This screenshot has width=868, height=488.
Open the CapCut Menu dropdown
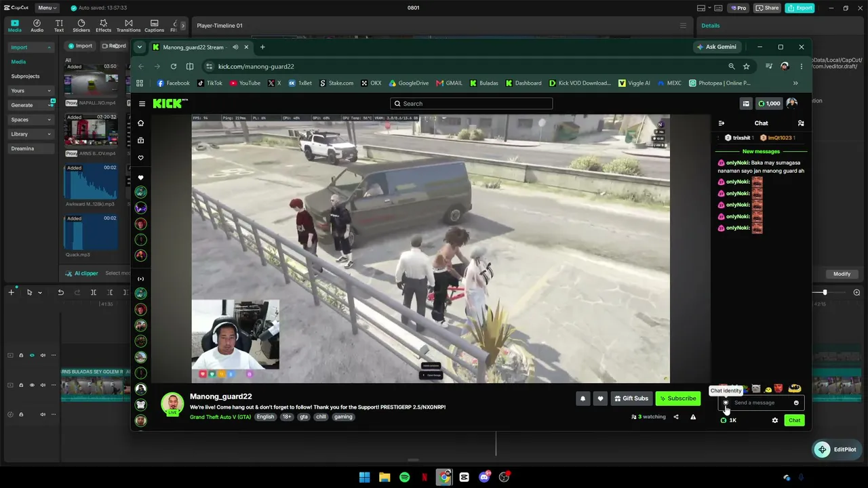click(x=47, y=8)
